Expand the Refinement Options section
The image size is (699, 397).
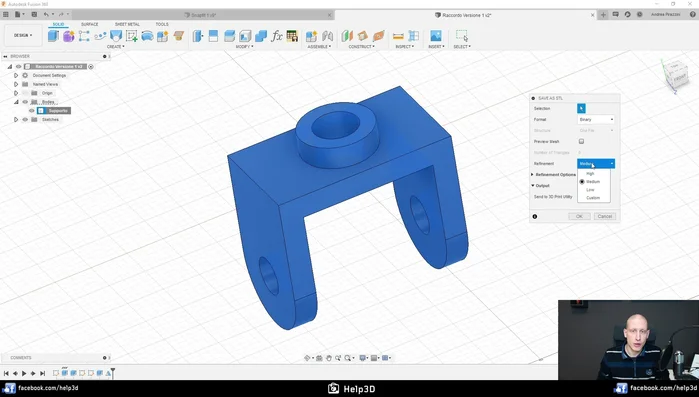pyautogui.click(x=532, y=175)
